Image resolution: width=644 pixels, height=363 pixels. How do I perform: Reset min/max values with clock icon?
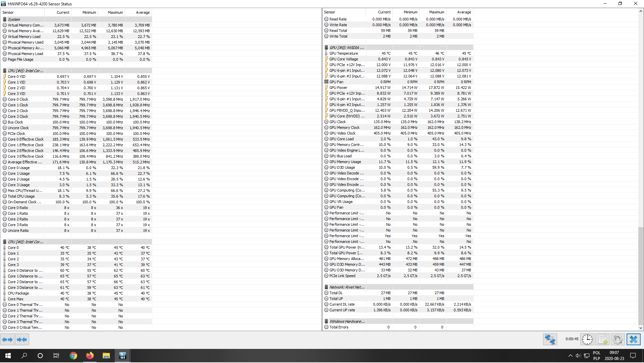coord(587,340)
